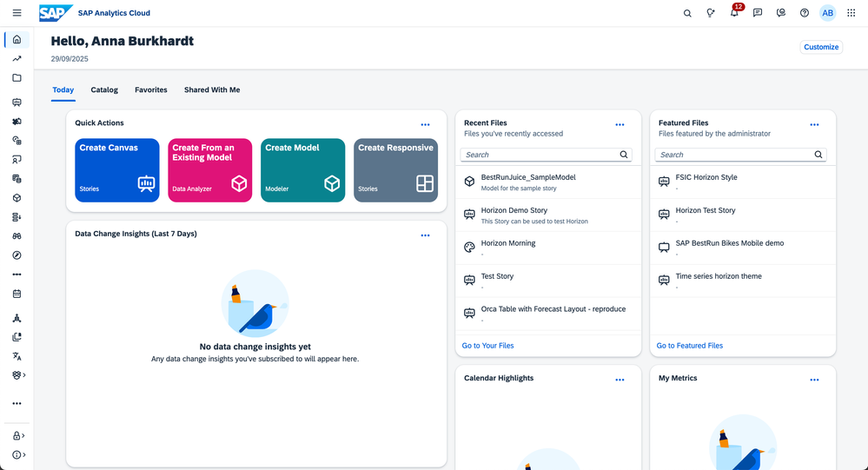Follow the Go to Your Files link

(x=487, y=346)
